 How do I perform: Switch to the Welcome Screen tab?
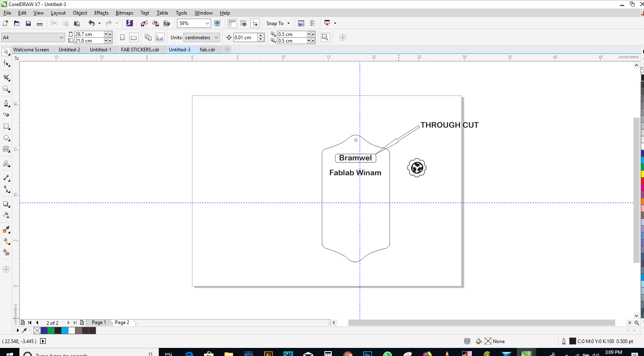tap(31, 50)
